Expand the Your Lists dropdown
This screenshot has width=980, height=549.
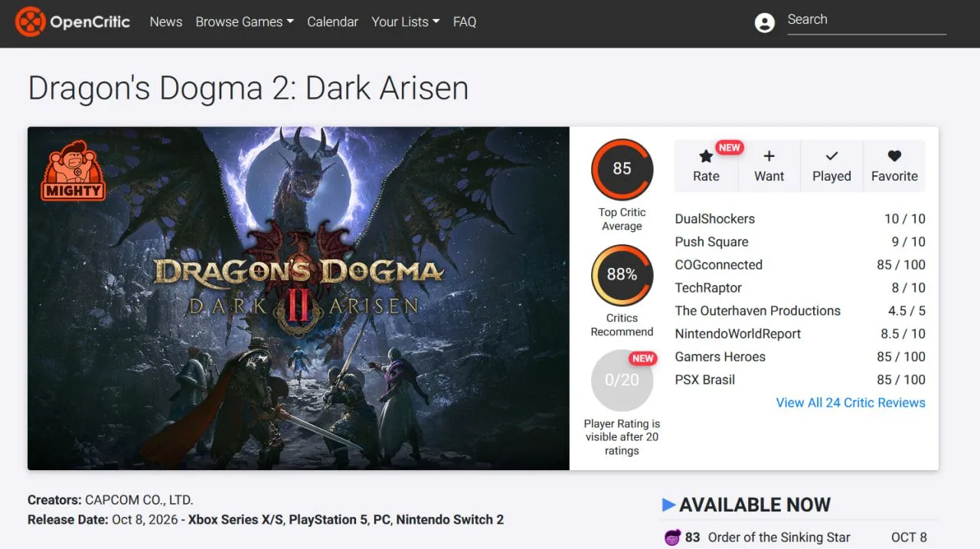(x=405, y=22)
